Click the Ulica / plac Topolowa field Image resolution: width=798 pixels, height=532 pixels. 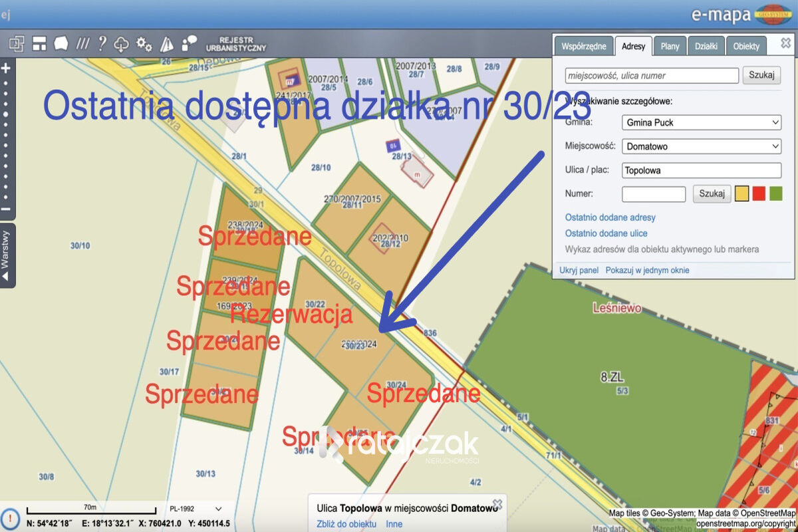[702, 170]
